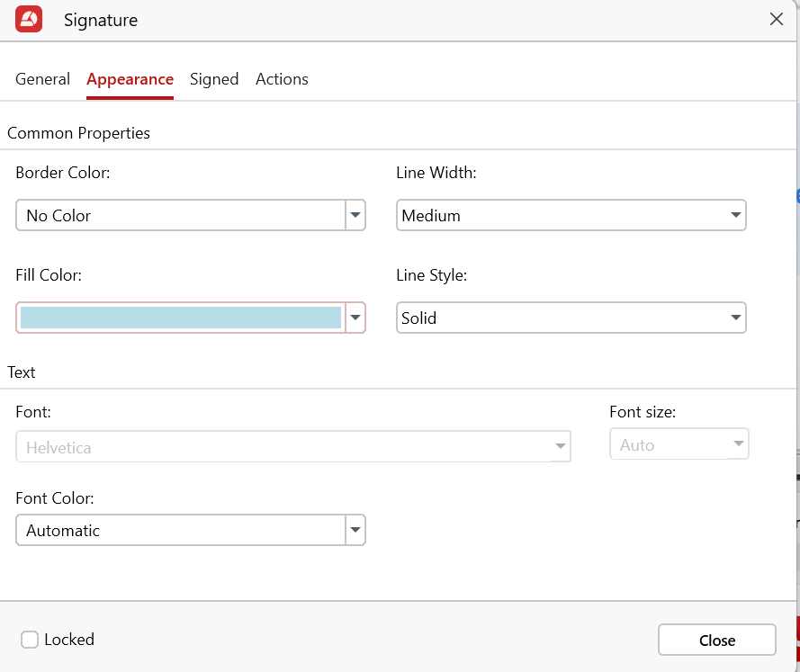
Task: Switch to the General tab
Action: (42, 79)
